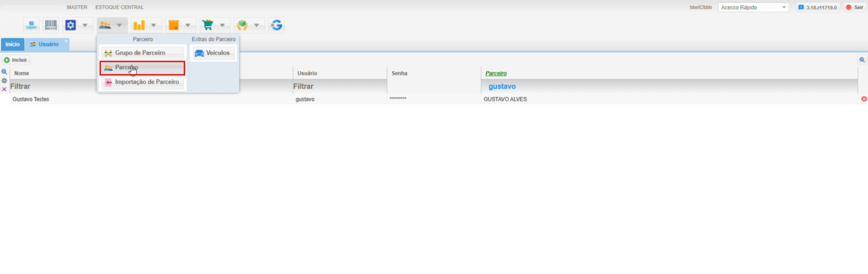868x274 pixels.
Task: Click the Usuário column filter field
Action: [x=339, y=86]
